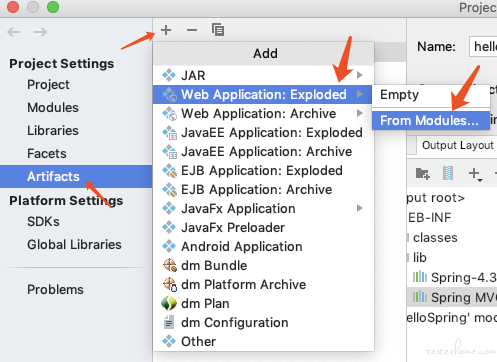This screenshot has width=497, height=362.
Task: Open Global Libraries in Platform Settings
Action: 74,245
